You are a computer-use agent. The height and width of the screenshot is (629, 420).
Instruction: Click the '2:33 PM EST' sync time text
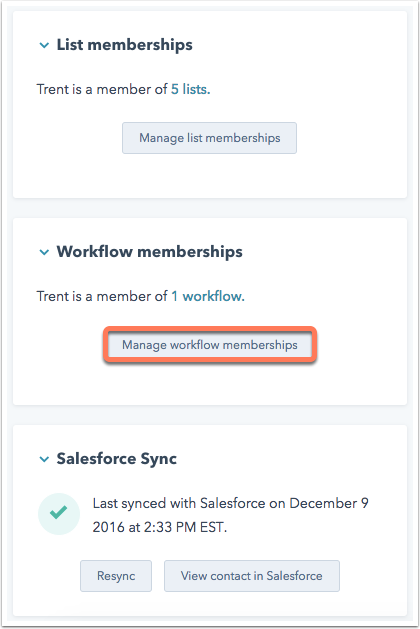tap(185, 527)
